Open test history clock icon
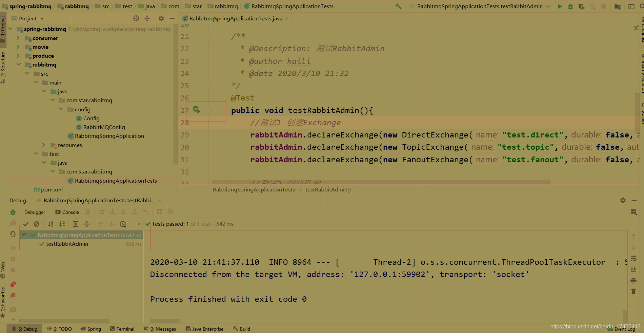 123,224
